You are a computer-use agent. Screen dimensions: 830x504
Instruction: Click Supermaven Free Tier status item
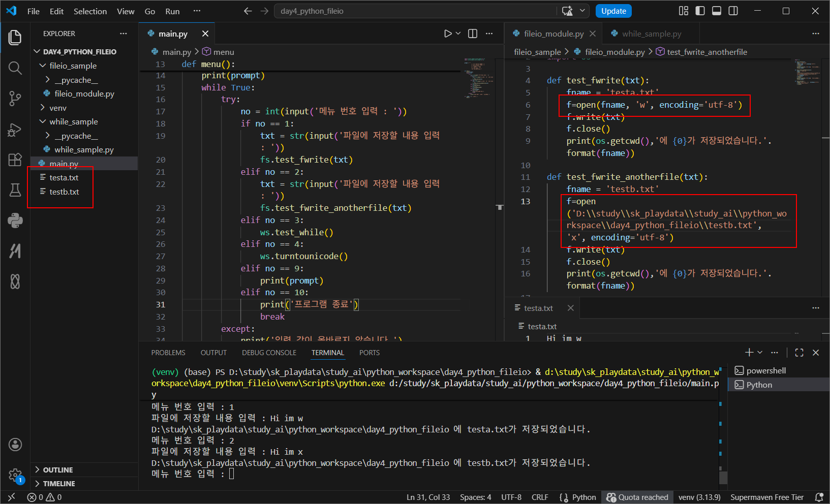tap(767, 497)
